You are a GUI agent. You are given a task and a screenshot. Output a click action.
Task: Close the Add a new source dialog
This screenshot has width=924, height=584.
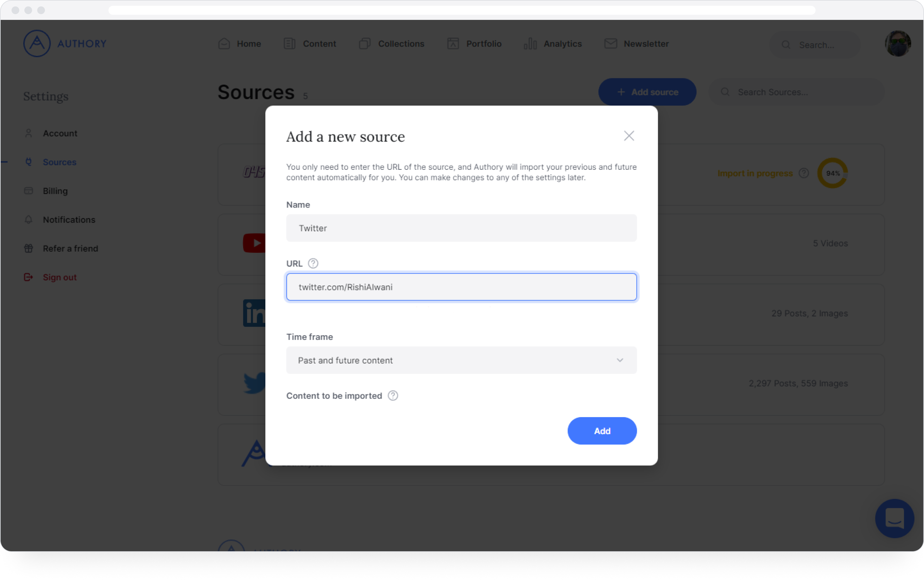click(629, 136)
